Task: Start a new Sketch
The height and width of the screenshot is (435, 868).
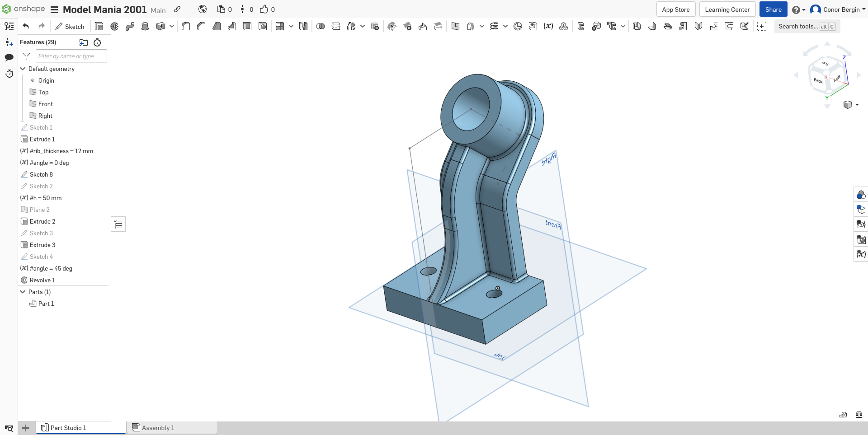Action: [70, 27]
